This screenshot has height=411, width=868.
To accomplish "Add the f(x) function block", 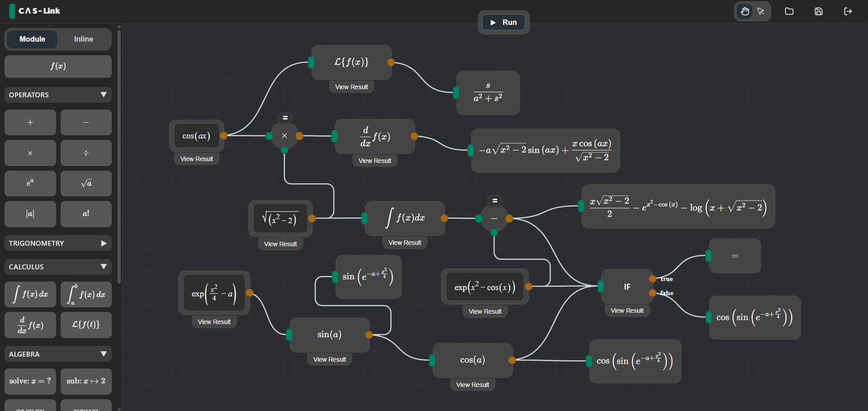I will (58, 67).
